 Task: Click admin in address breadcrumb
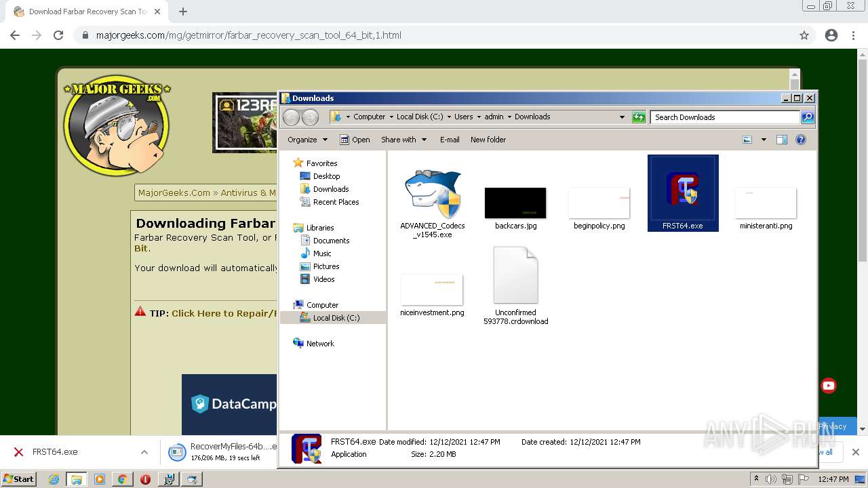494,117
